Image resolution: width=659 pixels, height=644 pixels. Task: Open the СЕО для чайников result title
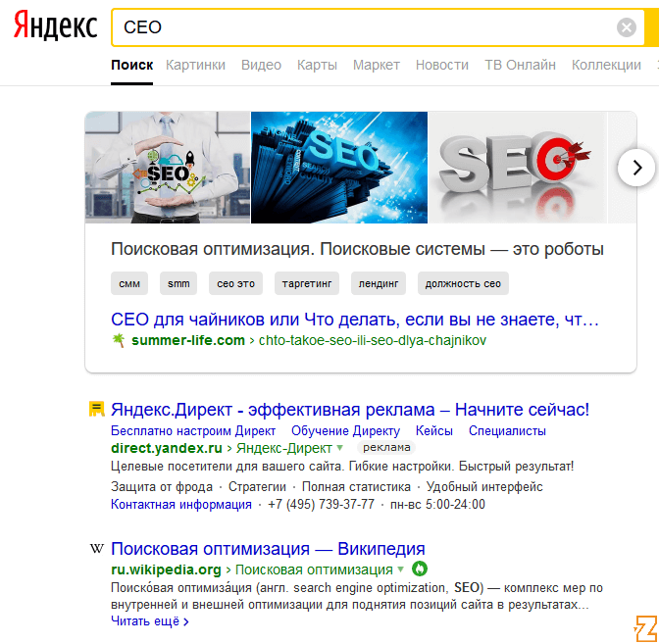(x=355, y=320)
